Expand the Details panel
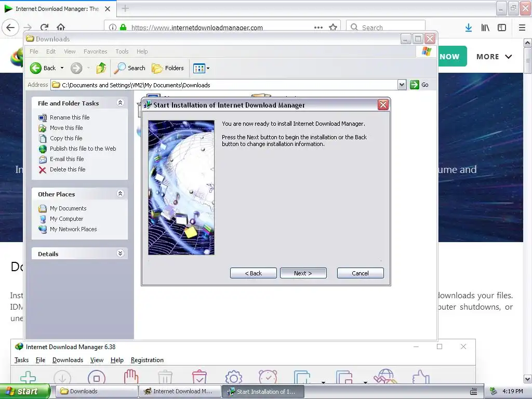This screenshot has height=399, width=532. [120, 254]
